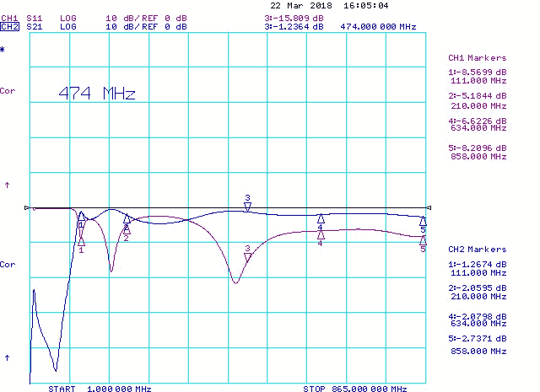Click right end handle of reference line
This screenshot has height=392, width=540.
coord(429,207)
